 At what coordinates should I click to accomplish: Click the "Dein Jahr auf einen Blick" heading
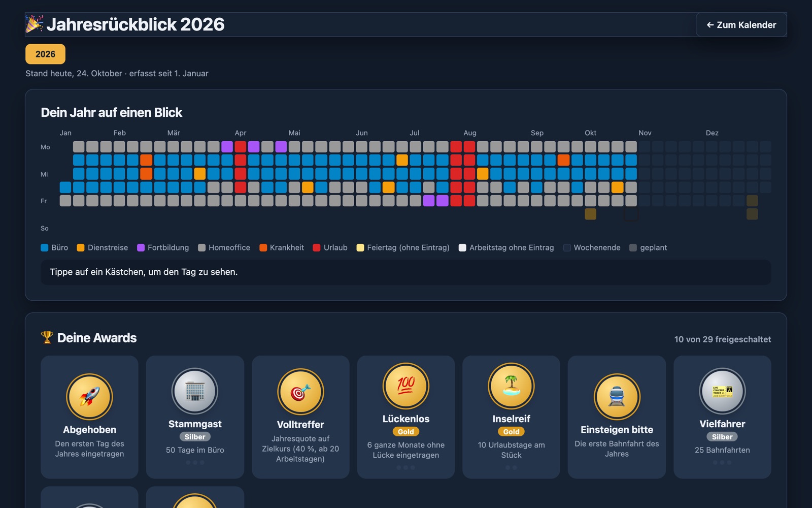pos(111,112)
